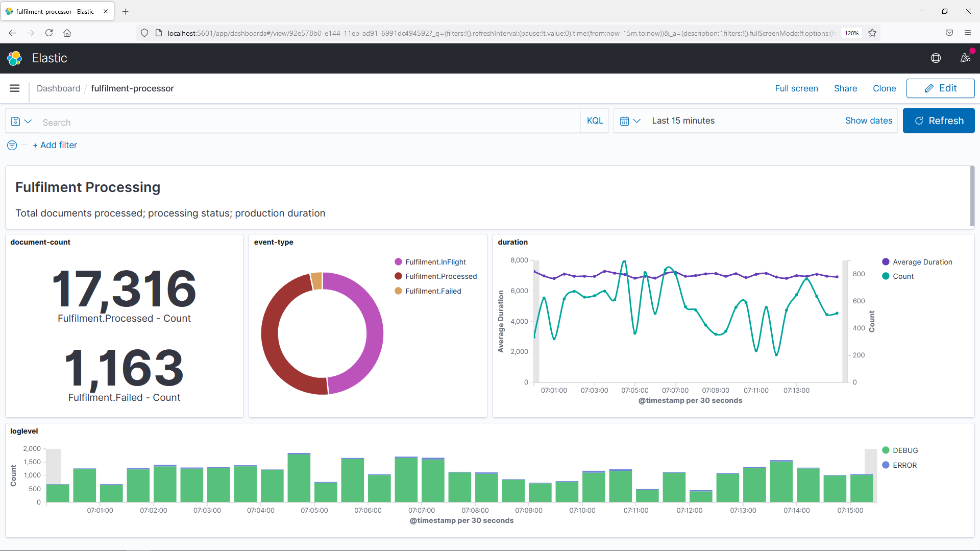980x551 pixels.
Task: Click the Elastic logo
Action: point(14,58)
